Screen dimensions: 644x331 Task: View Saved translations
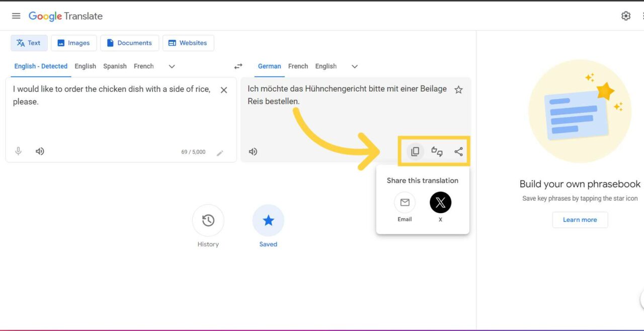[268, 220]
